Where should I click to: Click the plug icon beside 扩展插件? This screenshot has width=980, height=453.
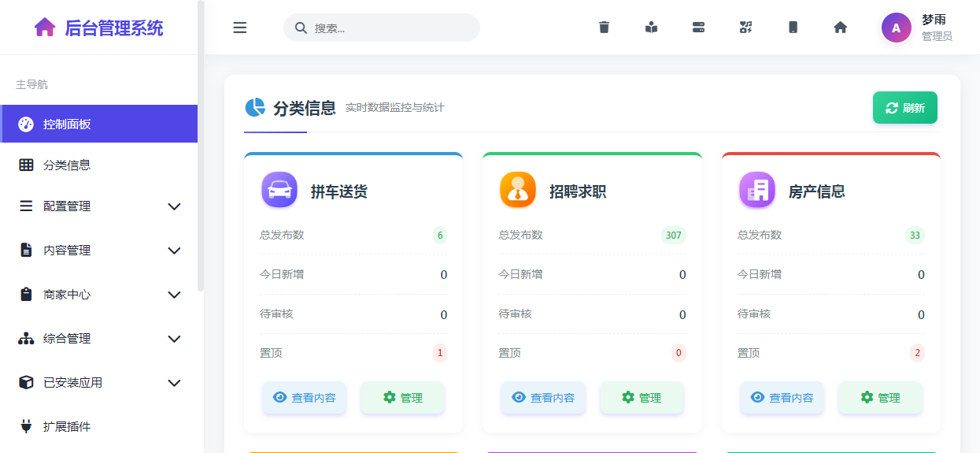pos(26,426)
